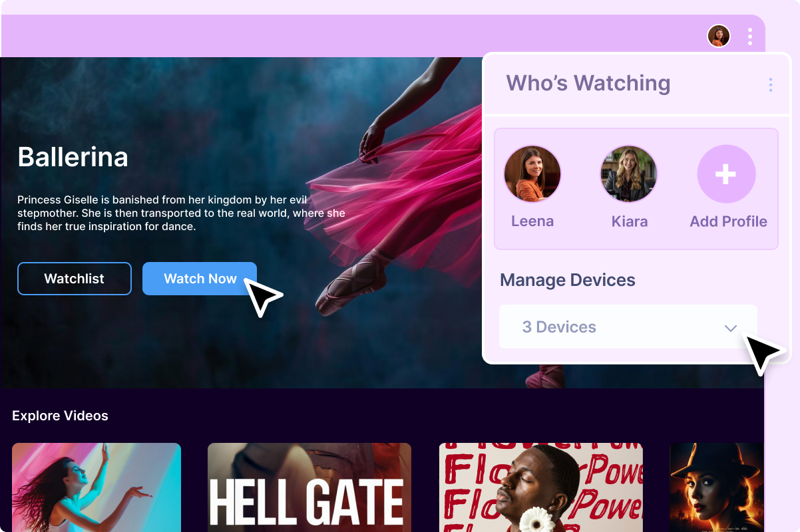Open the dancer video thumbnail
Viewport: 800px width, 532px height.
click(x=97, y=487)
